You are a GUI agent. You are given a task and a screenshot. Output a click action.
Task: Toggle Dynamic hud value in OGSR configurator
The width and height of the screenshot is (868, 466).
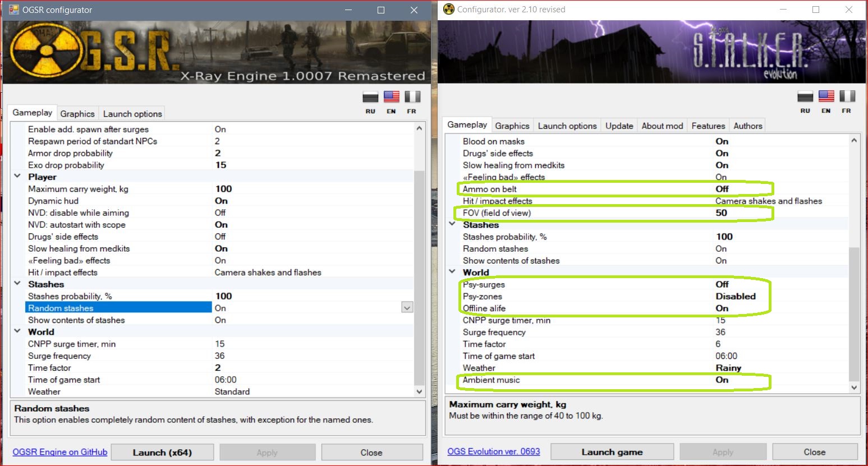point(222,201)
